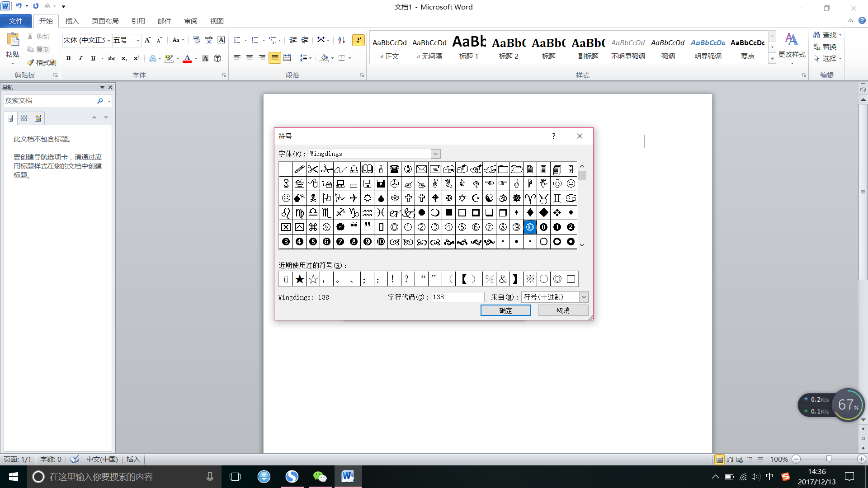Pick the solid star from recent symbols
The height and width of the screenshot is (488, 868).
tap(299, 279)
